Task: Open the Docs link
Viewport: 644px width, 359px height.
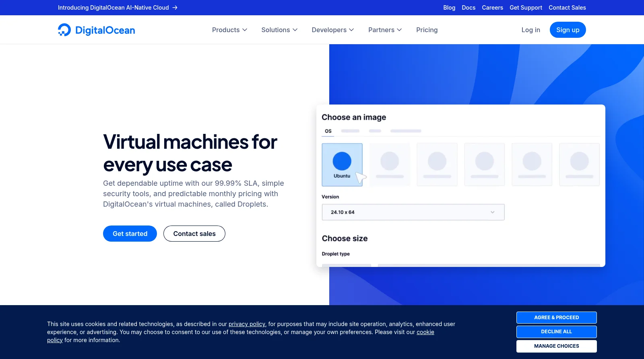Action: click(x=469, y=8)
